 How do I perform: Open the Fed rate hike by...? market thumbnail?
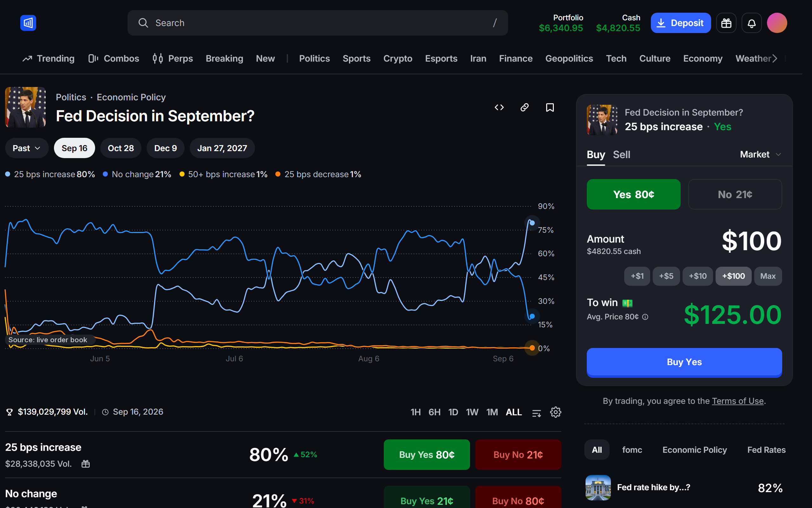tap(598, 487)
